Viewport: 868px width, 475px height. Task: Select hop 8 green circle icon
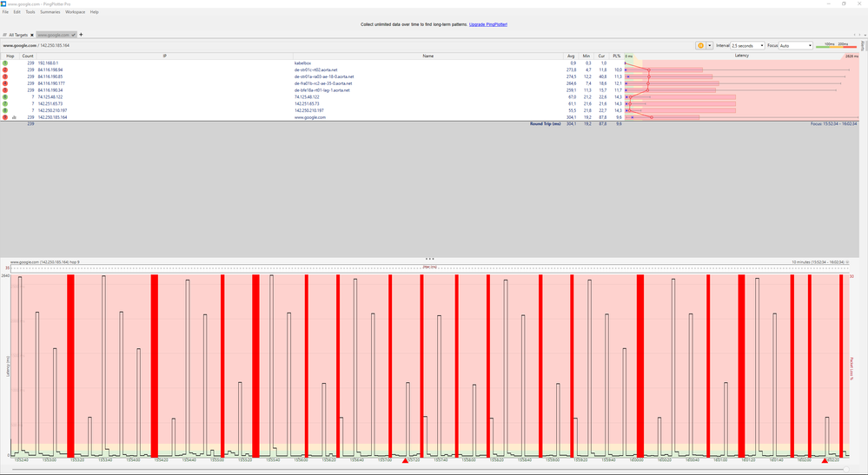5,110
